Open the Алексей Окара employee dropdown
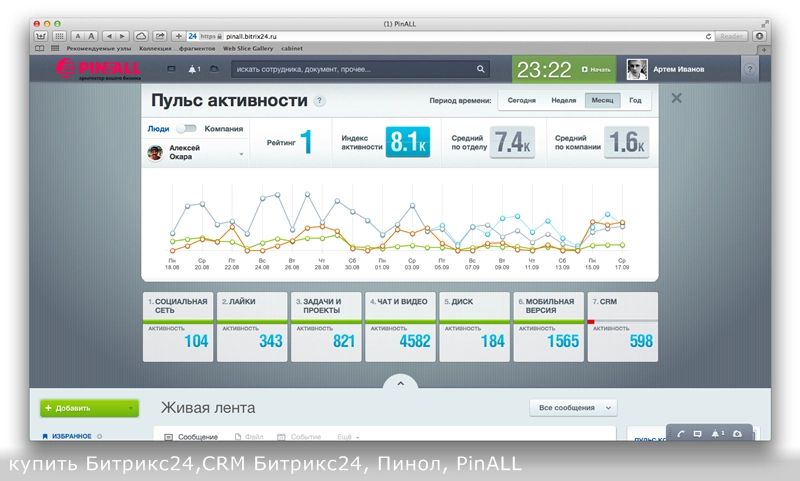 [241, 154]
